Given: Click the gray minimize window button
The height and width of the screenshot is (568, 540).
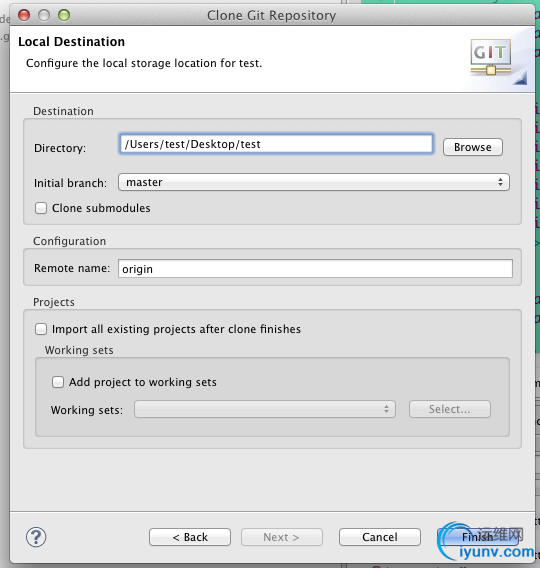Looking at the screenshot, I should coord(44,15).
